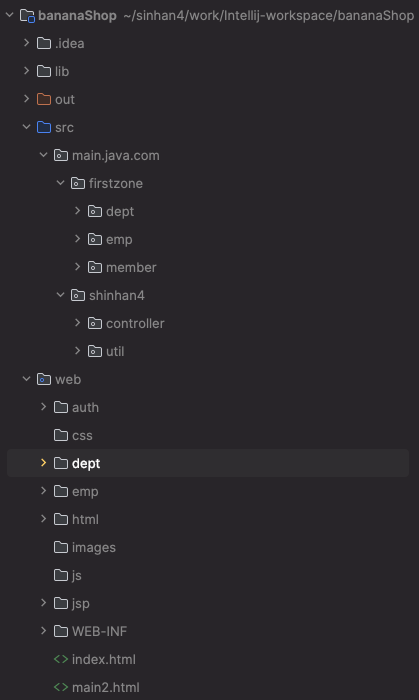The image size is (419, 700).
Task: Expand the jsp folder chevron
Action: (x=43, y=603)
